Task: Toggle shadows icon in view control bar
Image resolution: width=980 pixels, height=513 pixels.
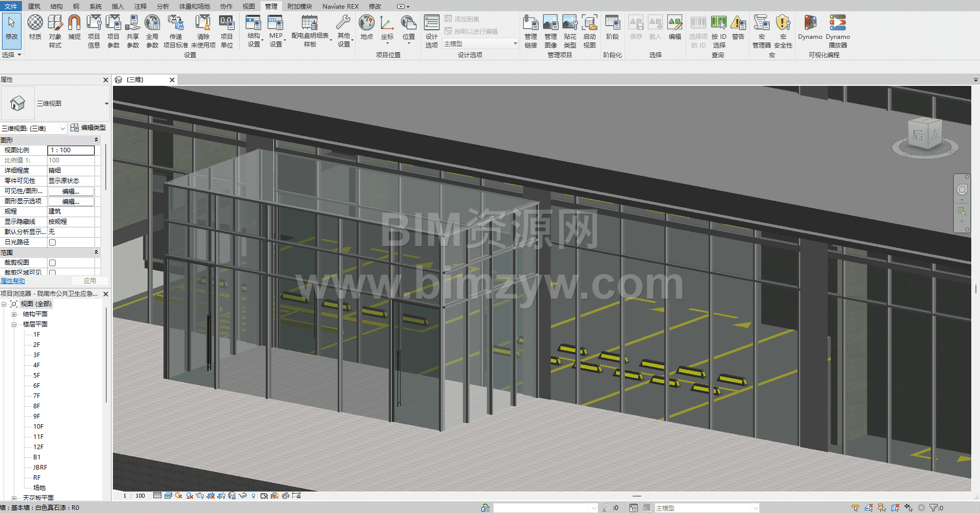Action: click(x=190, y=496)
